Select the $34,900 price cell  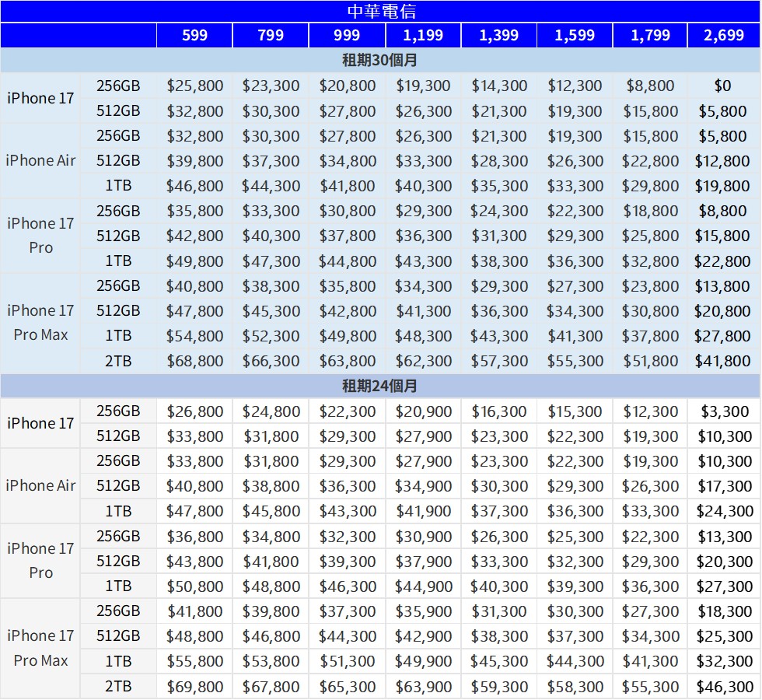tap(423, 485)
